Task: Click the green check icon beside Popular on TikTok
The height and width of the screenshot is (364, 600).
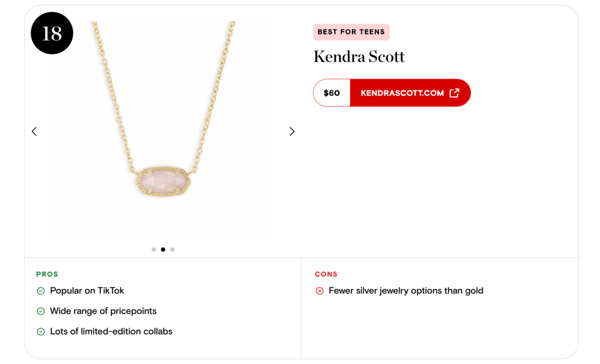Action: 40,291
